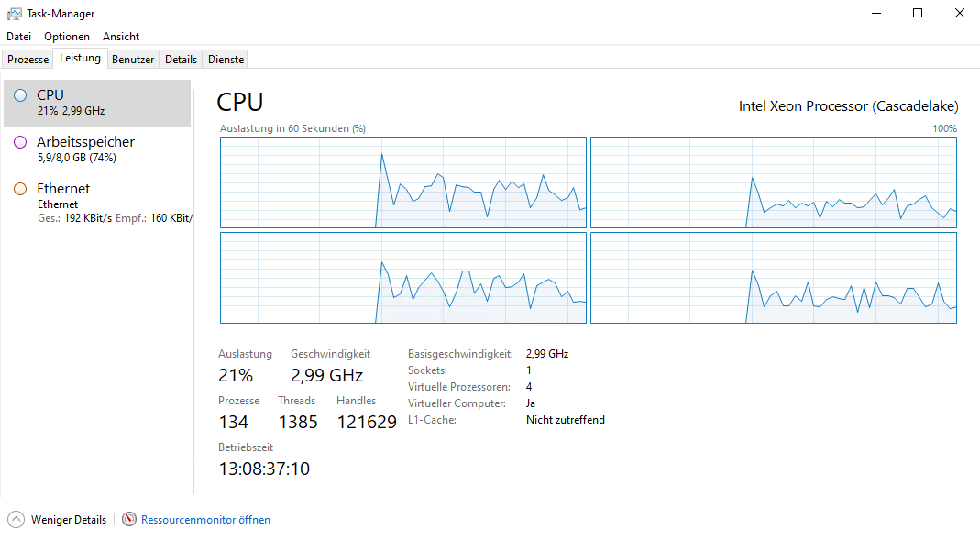
Task: Click Weniger Details button text
Action: 69,520
